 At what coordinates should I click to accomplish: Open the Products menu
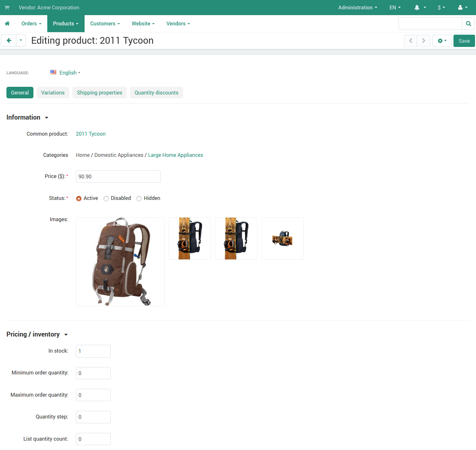click(66, 23)
